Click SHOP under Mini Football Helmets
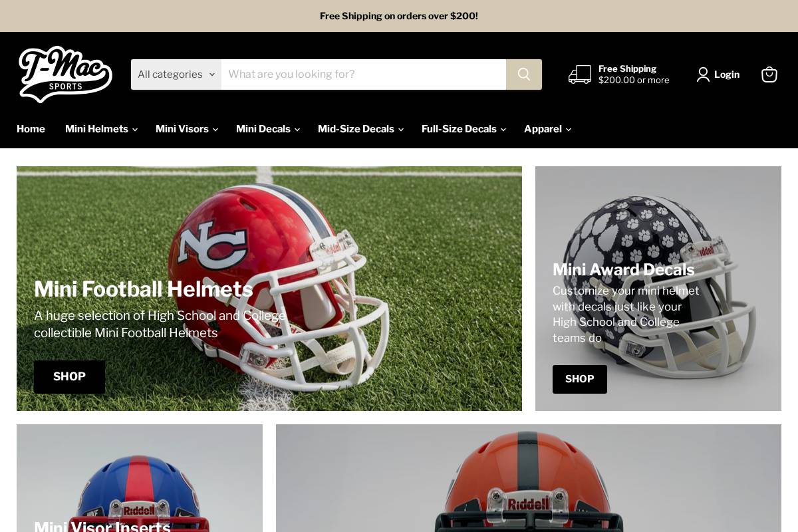This screenshot has width=798, height=532. click(69, 376)
